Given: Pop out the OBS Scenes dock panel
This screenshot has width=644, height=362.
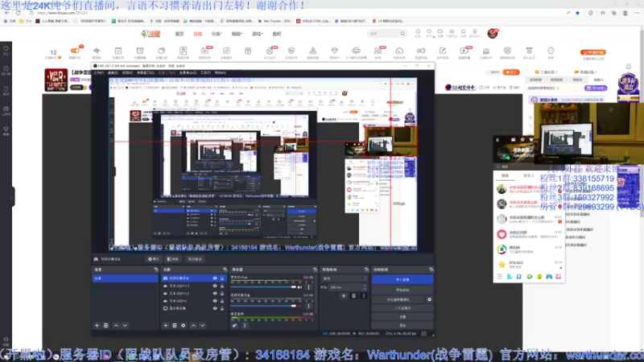Looking at the screenshot, I should tap(155, 269).
